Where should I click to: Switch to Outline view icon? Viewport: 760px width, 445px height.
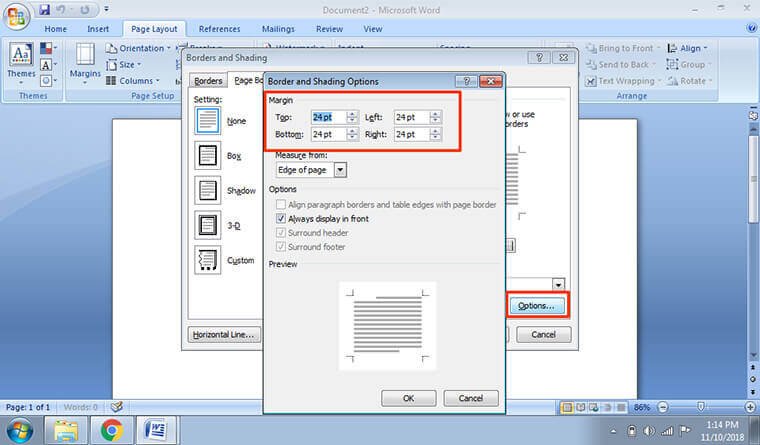(x=607, y=407)
